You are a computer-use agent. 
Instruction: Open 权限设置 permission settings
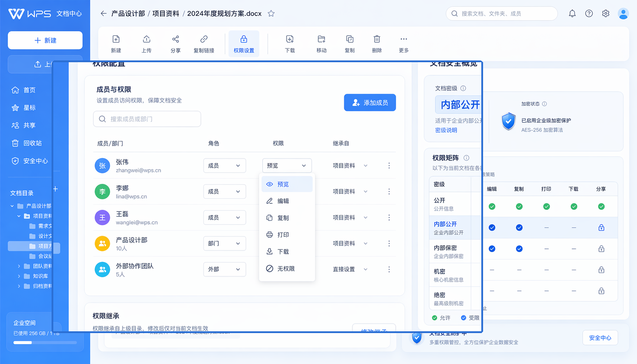pyautogui.click(x=244, y=44)
